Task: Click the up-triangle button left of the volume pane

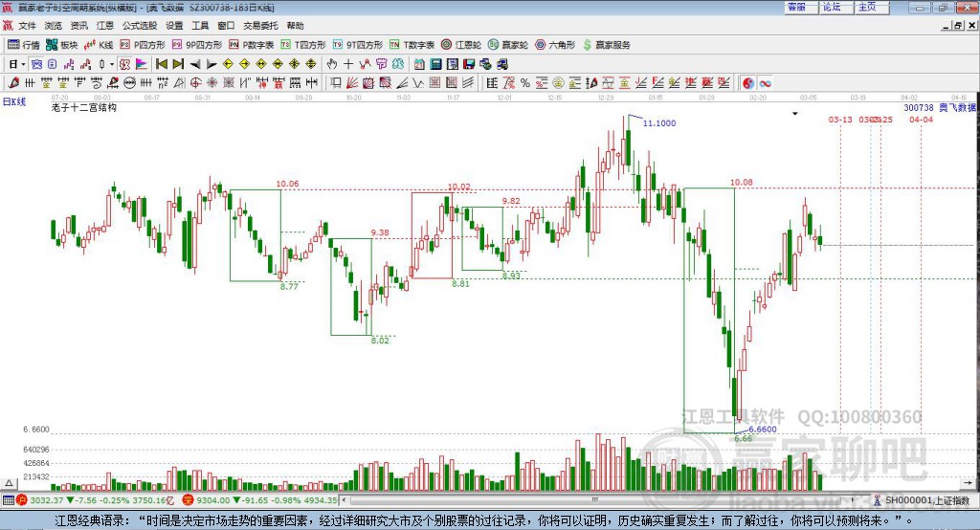Action: tap(9, 483)
